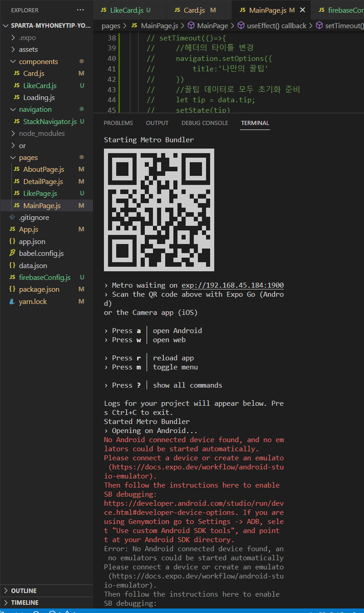Click line number 41 in the gutter
The height and width of the screenshot is (613, 364).
(111, 69)
